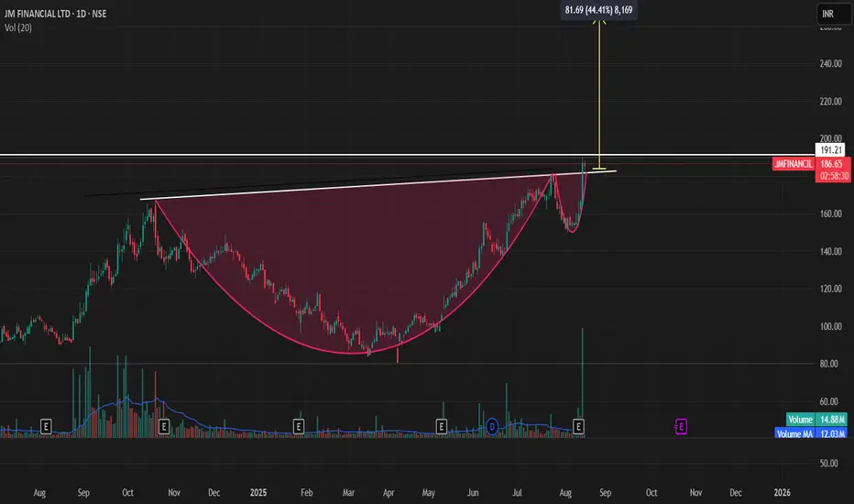Click the 240.00 price scale label

tap(830, 64)
